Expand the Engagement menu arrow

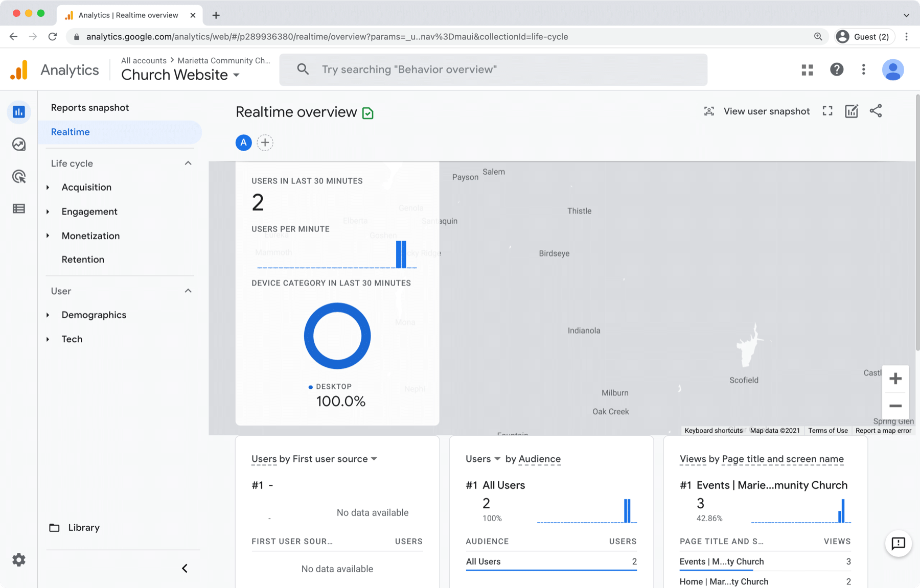pos(48,211)
